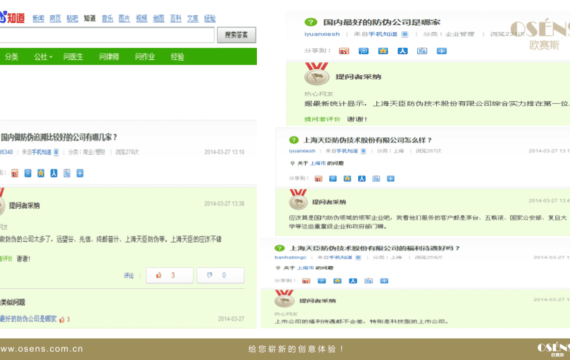Open 问作业 in the green navigation bar
The width and height of the screenshot is (570, 360).
pyautogui.click(x=145, y=57)
